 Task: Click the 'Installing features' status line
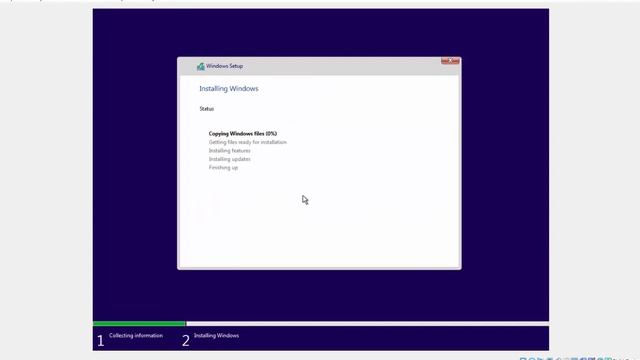click(229, 151)
